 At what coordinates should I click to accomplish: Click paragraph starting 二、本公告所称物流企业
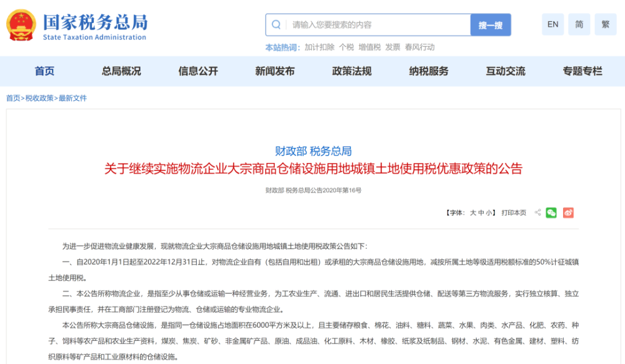(x=313, y=302)
